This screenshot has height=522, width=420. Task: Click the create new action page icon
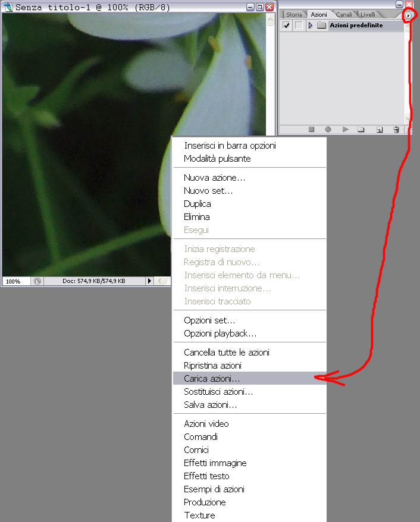(x=380, y=130)
